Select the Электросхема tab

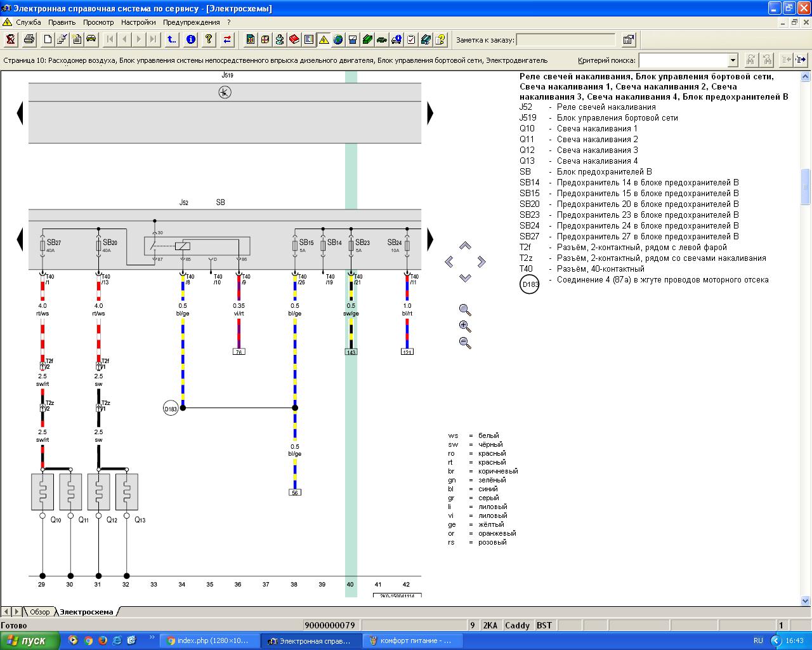pos(86,612)
